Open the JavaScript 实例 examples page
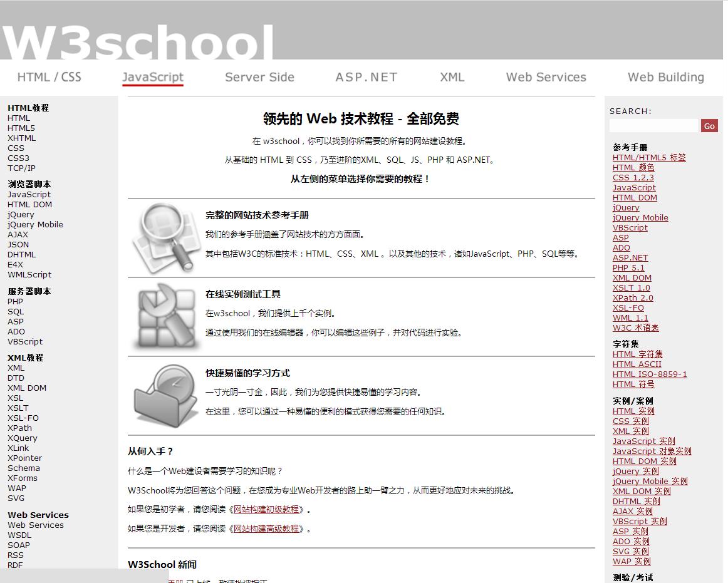 coord(644,441)
